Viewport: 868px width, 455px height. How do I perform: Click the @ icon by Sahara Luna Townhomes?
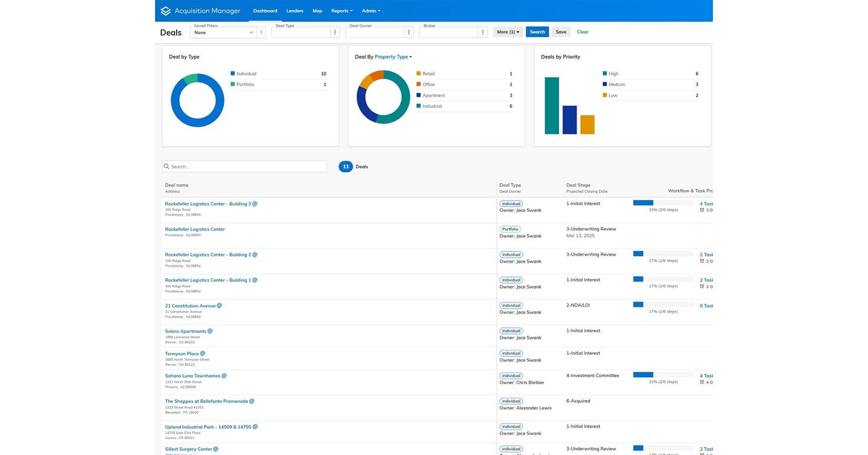pos(224,375)
